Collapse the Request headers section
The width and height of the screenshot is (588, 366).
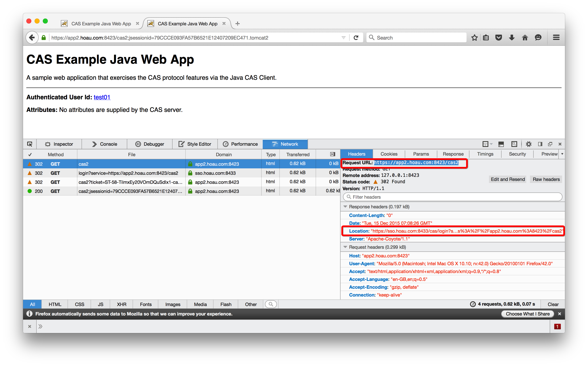tap(345, 247)
